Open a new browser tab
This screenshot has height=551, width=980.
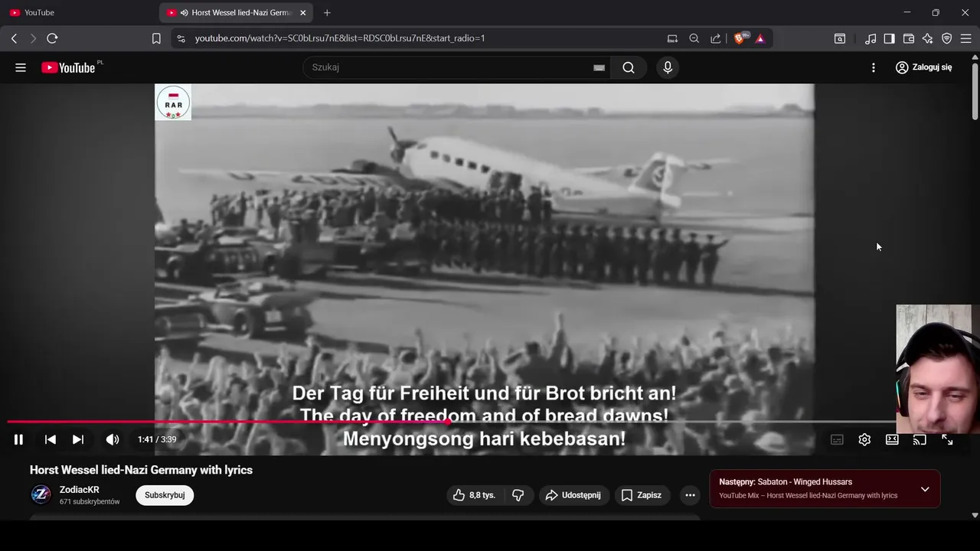point(327,12)
